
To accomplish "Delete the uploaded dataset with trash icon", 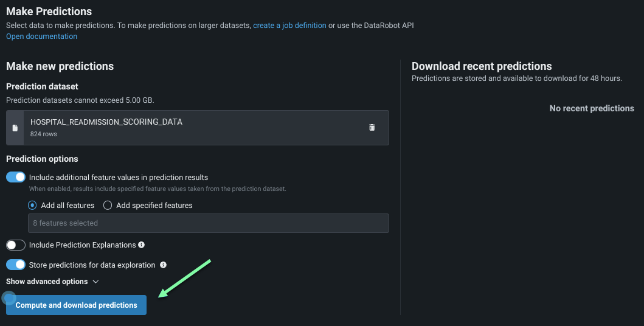I will (372, 128).
